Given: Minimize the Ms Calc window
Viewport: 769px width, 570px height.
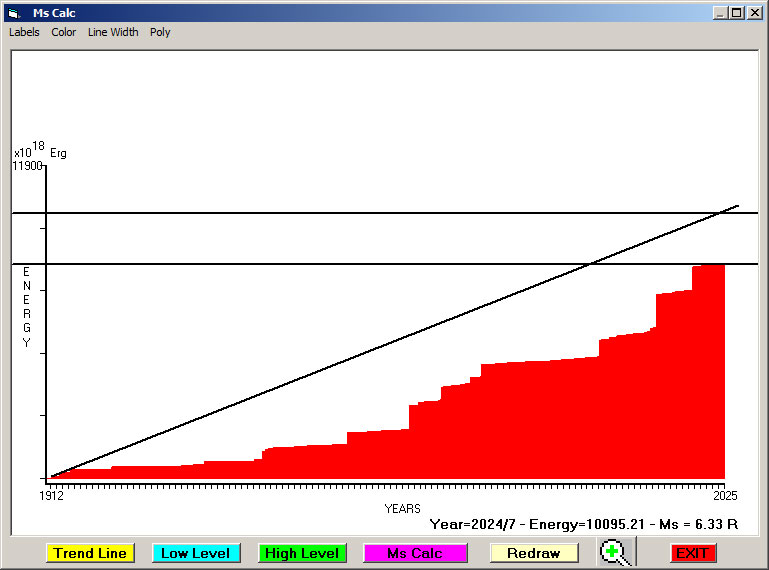Looking at the screenshot, I should pyautogui.click(x=720, y=13).
